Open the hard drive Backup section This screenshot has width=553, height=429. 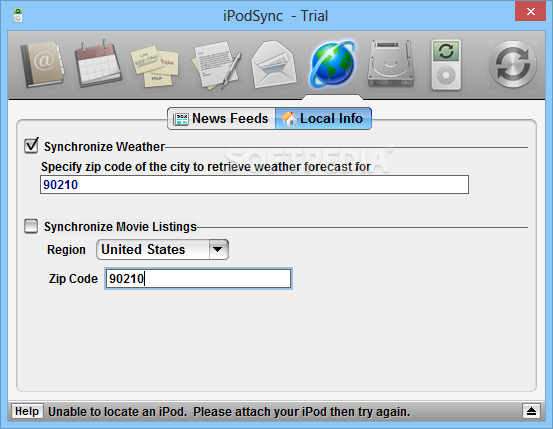pos(390,64)
